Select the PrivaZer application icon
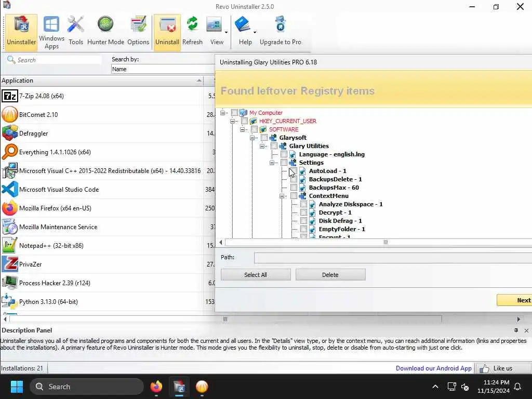The image size is (532, 399). [9, 264]
